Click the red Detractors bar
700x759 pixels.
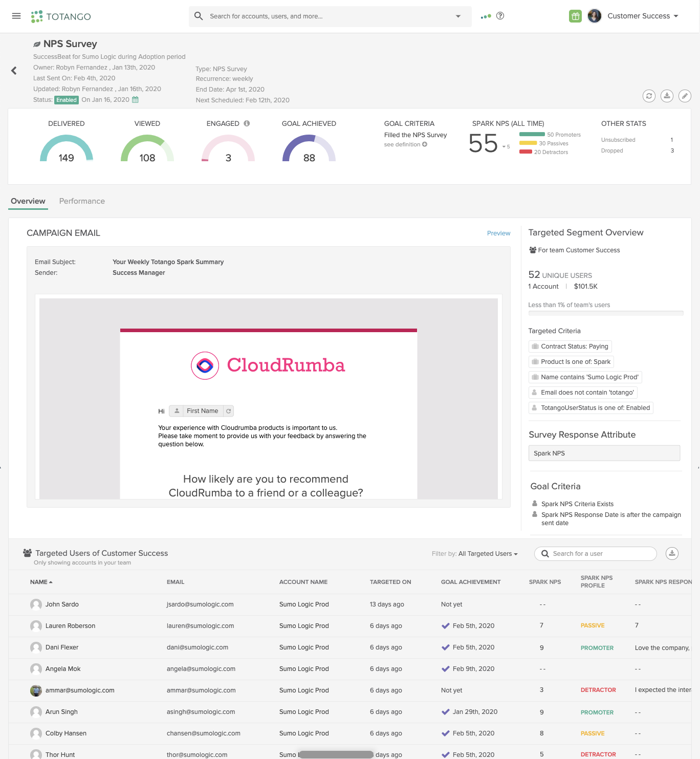(x=526, y=151)
